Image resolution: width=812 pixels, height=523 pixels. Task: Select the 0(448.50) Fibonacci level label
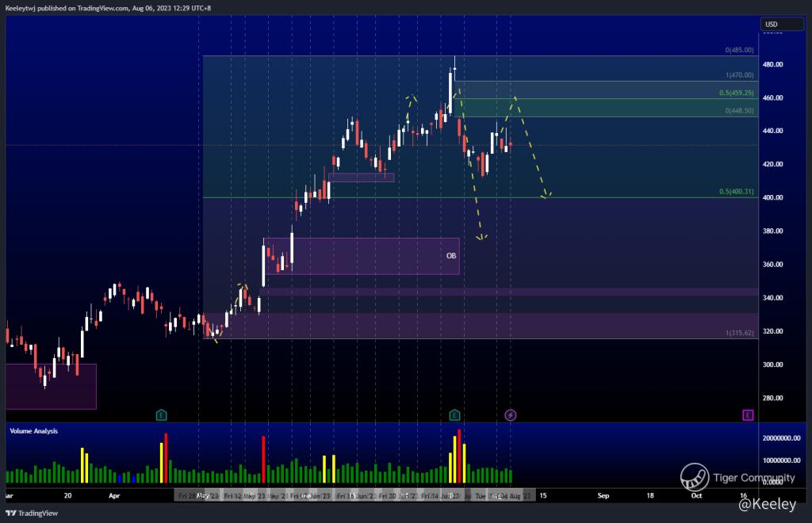point(740,111)
